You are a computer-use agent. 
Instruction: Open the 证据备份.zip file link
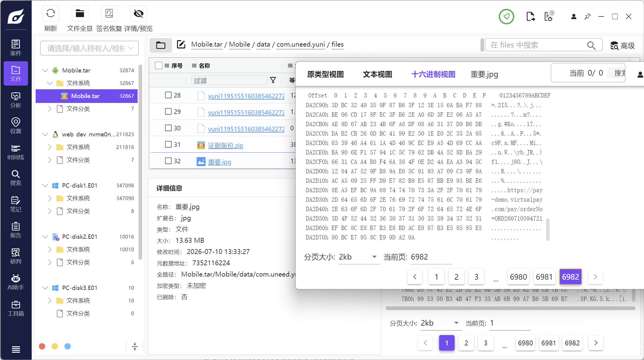(225, 146)
